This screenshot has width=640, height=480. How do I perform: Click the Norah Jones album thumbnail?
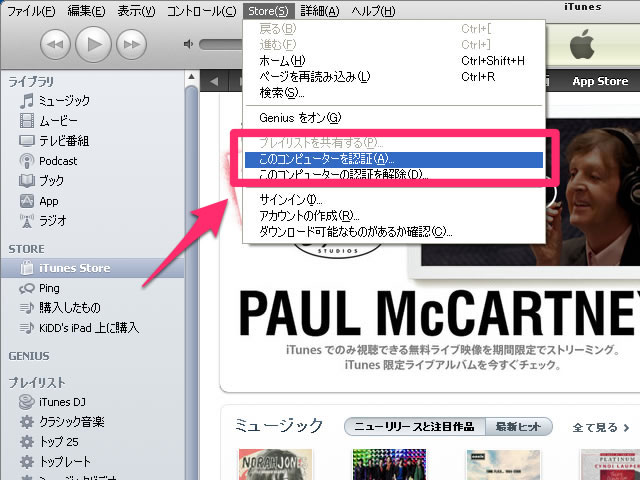click(276, 464)
